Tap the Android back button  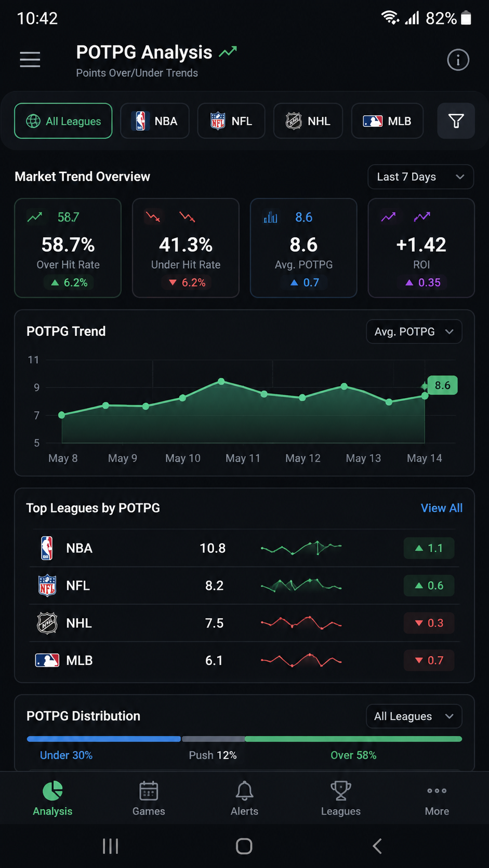coord(377,846)
